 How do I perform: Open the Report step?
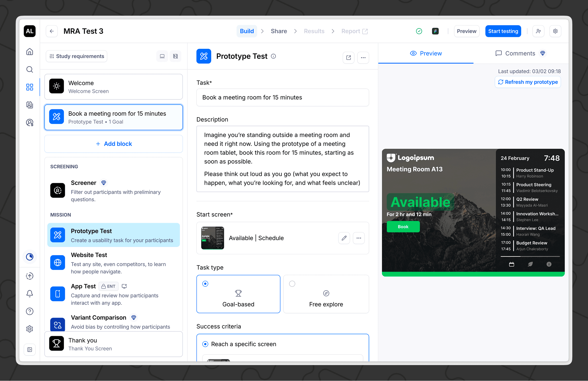355,31
